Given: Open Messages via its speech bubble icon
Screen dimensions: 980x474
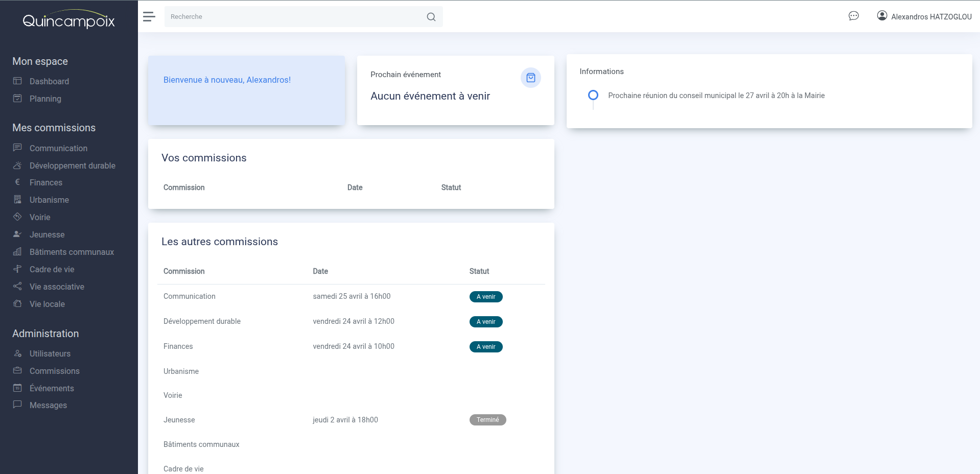Looking at the screenshot, I should click(17, 405).
